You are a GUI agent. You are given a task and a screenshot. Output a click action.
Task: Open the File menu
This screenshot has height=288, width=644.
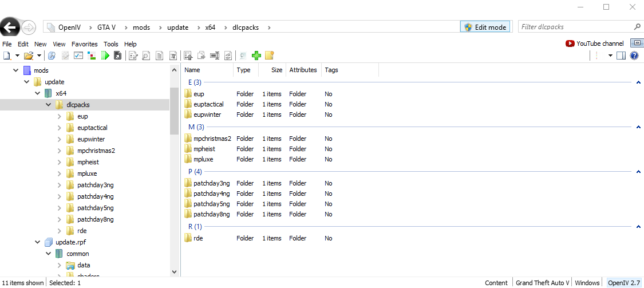7,44
